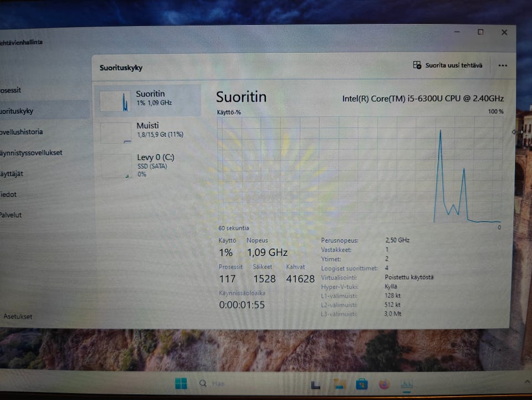532x400 pixels.
Task: Click the 1528 threads value
Action: click(x=264, y=279)
